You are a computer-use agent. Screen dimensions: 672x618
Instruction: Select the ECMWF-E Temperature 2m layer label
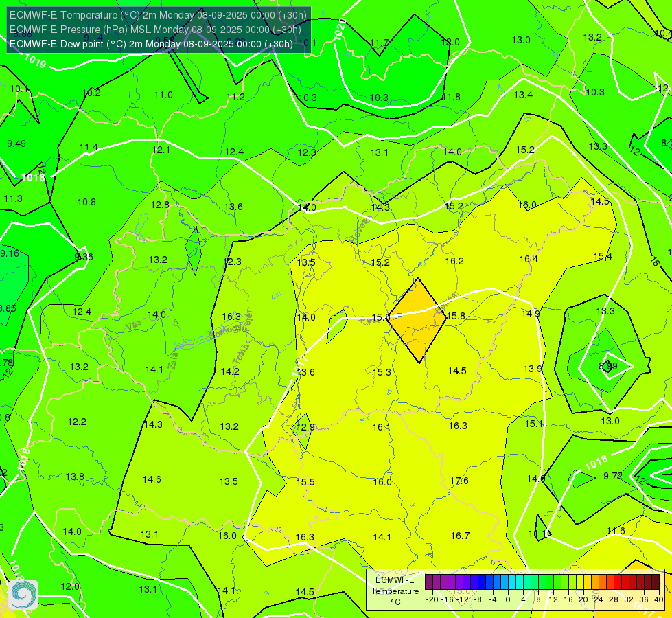(x=158, y=15)
